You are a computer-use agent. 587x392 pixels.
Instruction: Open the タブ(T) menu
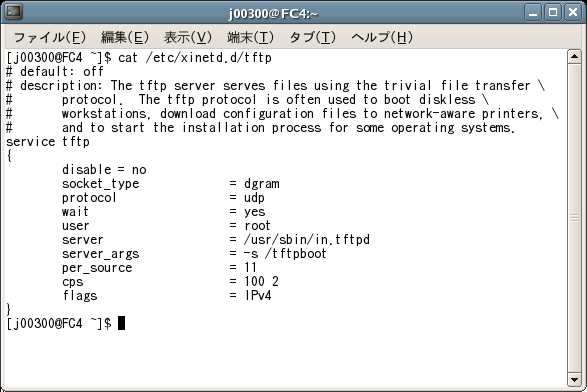[x=313, y=37]
